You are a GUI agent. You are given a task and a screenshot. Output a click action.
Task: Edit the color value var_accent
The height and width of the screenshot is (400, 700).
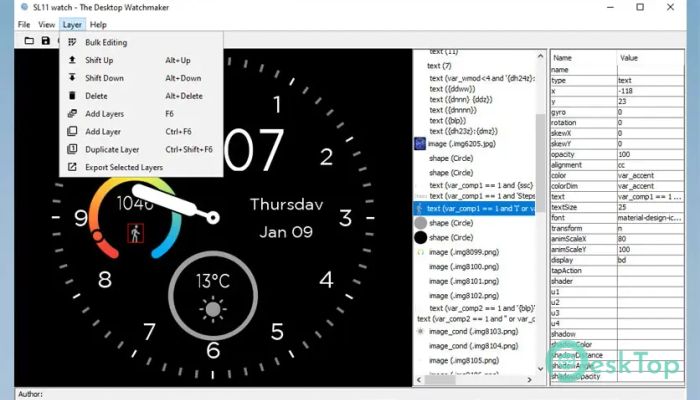pyautogui.click(x=650, y=175)
